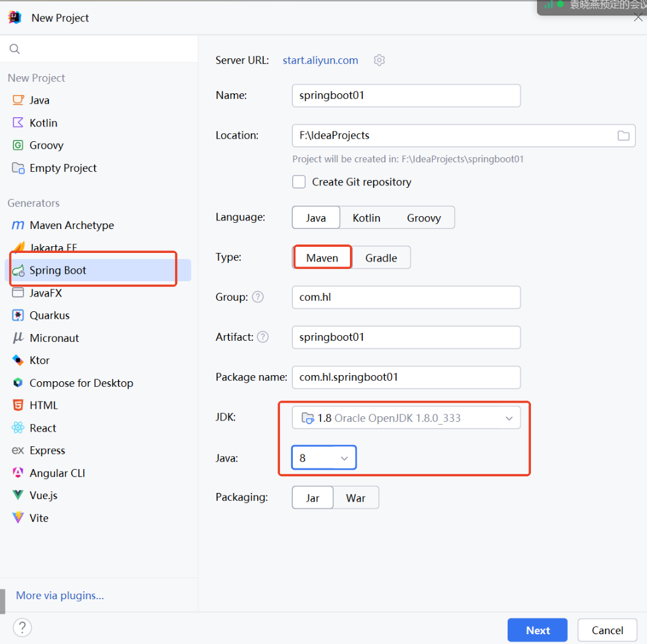Click the Empty Project icon

click(18, 168)
